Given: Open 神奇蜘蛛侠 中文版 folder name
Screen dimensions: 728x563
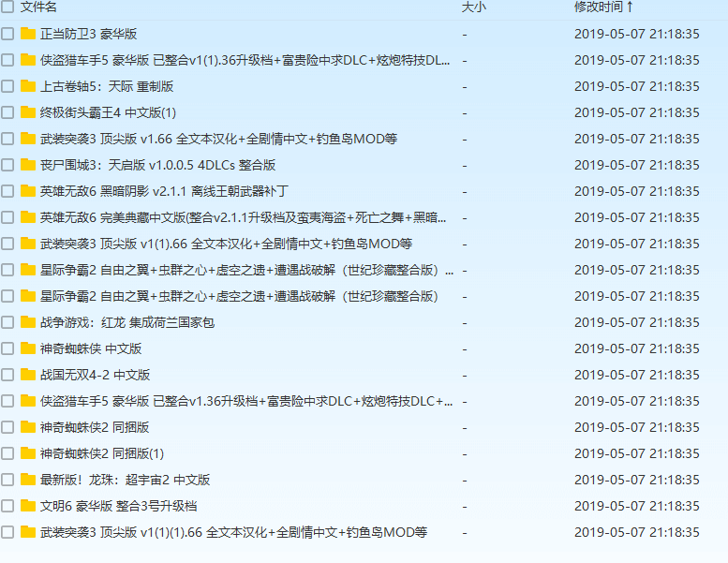Looking at the screenshot, I should (91, 348).
